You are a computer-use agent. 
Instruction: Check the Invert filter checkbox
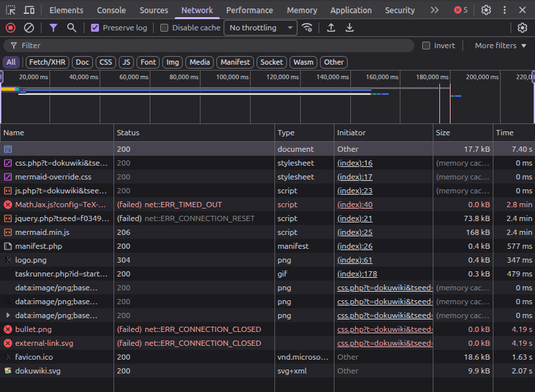(426, 46)
